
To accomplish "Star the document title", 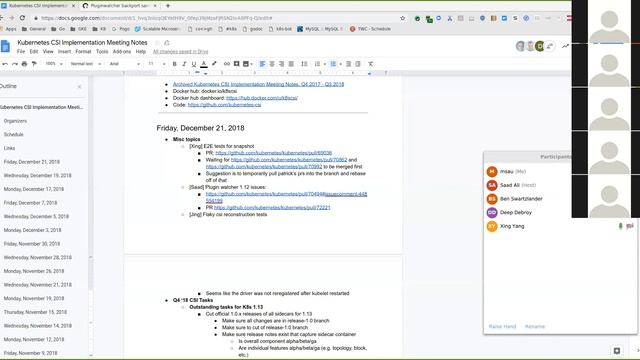I will pyautogui.click(x=157, y=43).
